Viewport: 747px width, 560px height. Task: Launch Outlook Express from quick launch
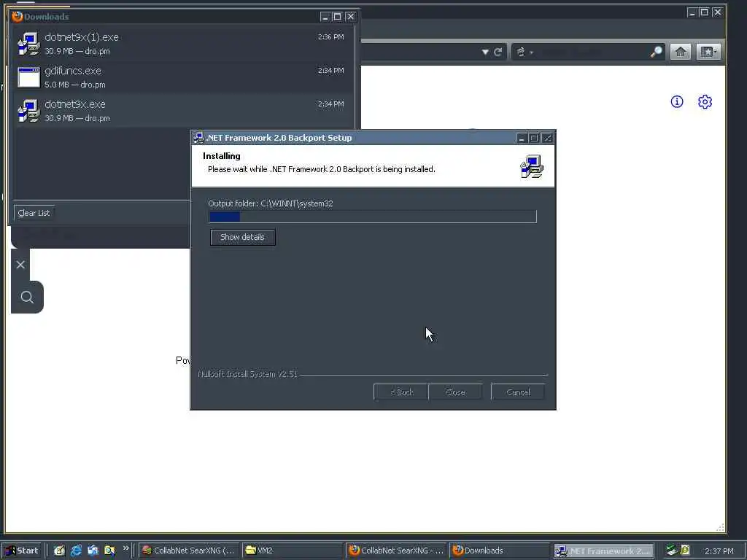coord(93,551)
